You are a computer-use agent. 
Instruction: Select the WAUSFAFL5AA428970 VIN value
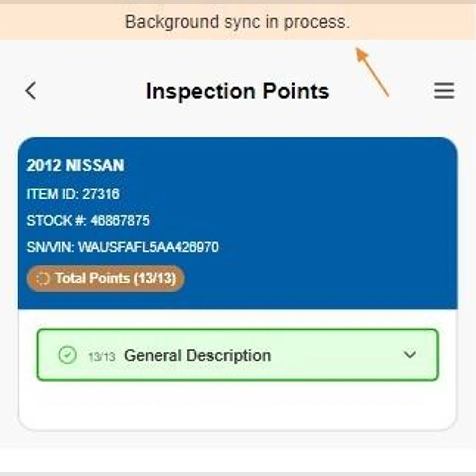(x=148, y=247)
